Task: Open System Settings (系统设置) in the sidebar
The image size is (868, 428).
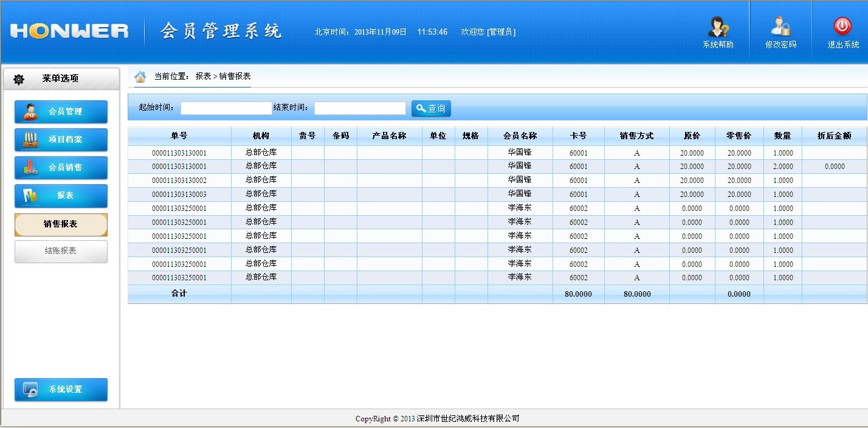Action: pyautogui.click(x=61, y=390)
